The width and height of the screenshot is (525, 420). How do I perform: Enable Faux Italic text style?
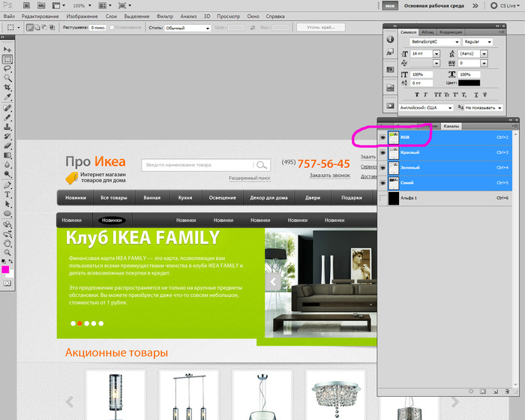point(425,94)
